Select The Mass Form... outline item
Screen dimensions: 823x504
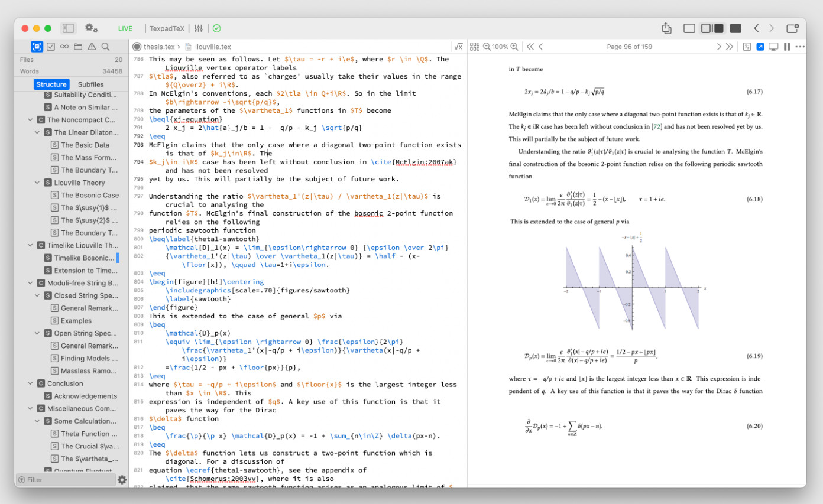click(x=85, y=157)
